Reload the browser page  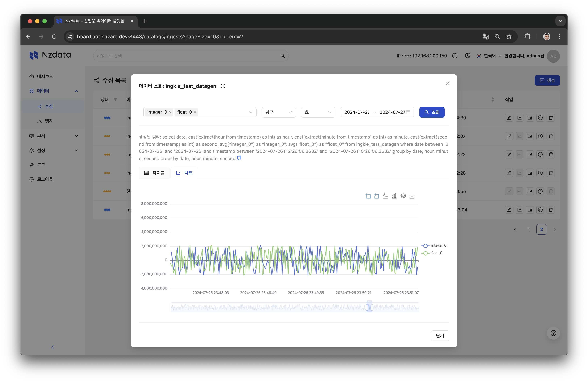[x=54, y=37]
